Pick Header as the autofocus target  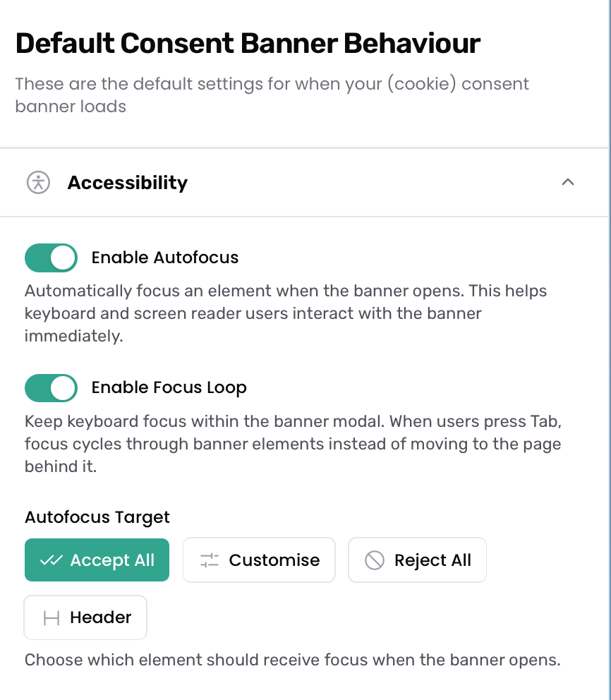[x=85, y=617]
